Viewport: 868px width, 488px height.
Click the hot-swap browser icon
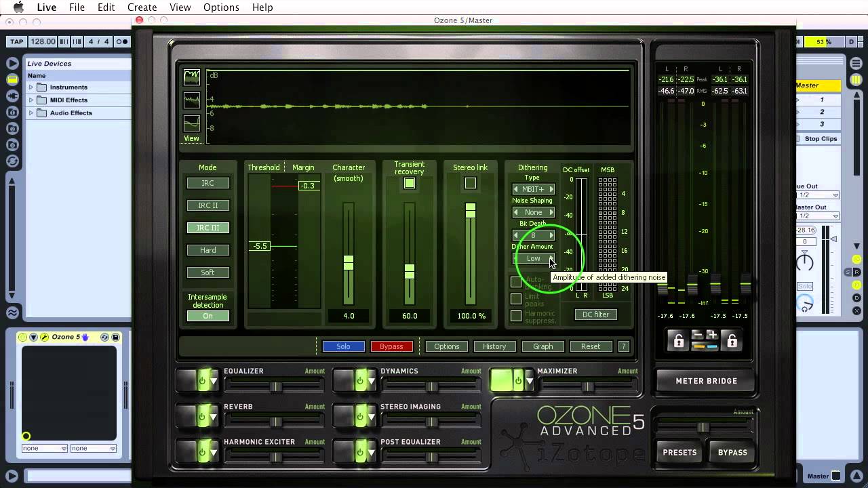12,161
